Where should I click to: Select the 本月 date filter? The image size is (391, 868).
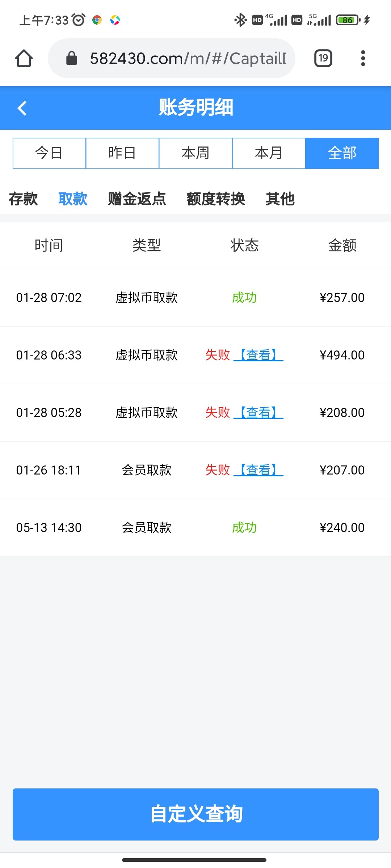click(x=269, y=153)
